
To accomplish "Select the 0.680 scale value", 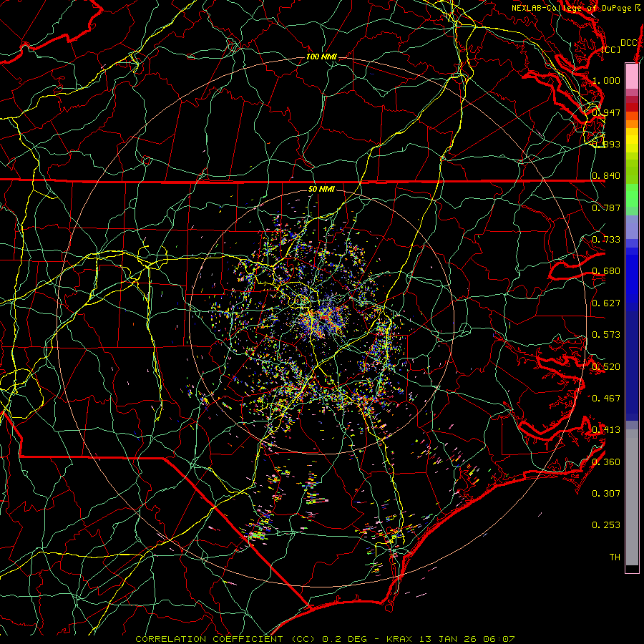I will 606,271.
